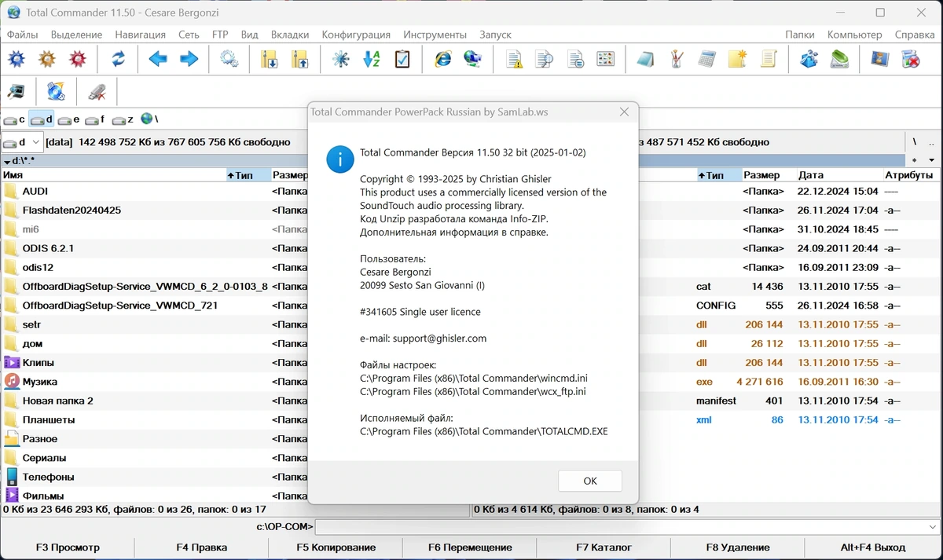Go to root with right panel backslash button
The height and width of the screenshot is (560, 943).
915,142
